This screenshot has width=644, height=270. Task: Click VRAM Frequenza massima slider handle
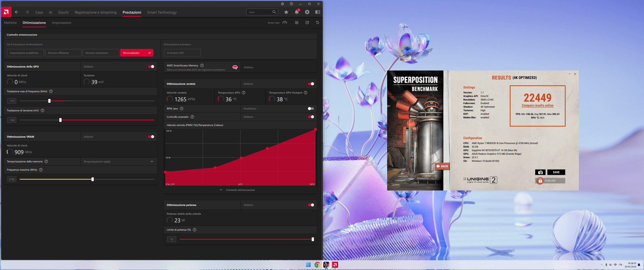click(92, 179)
